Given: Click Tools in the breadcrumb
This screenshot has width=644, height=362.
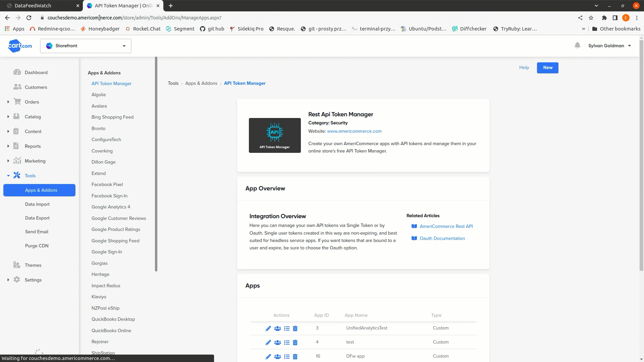Looking at the screenshot, I should (x=173, y=83).
